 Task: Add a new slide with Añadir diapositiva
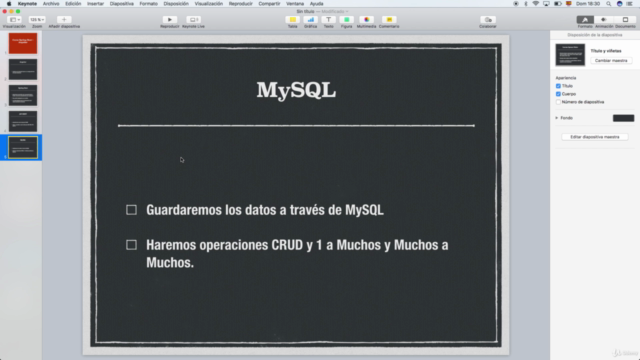pyautogui.click(x=64, y=20)
